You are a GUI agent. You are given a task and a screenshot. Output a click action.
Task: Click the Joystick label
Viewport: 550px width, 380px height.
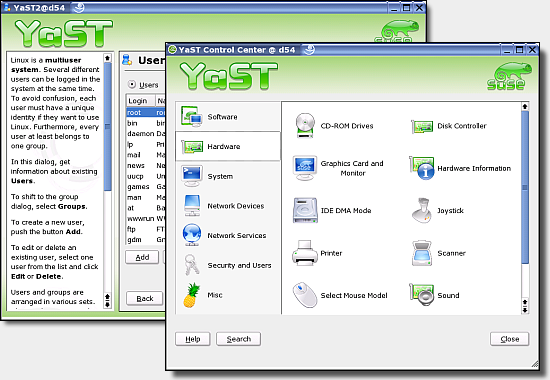point(450,211)
